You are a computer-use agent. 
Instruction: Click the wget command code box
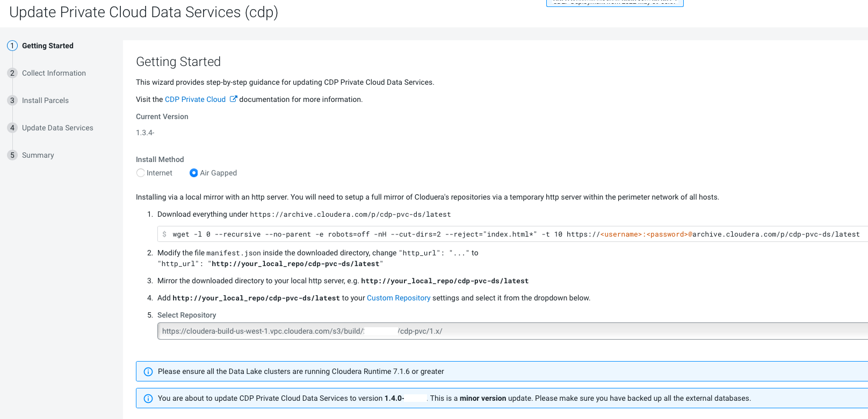point(510,234)
